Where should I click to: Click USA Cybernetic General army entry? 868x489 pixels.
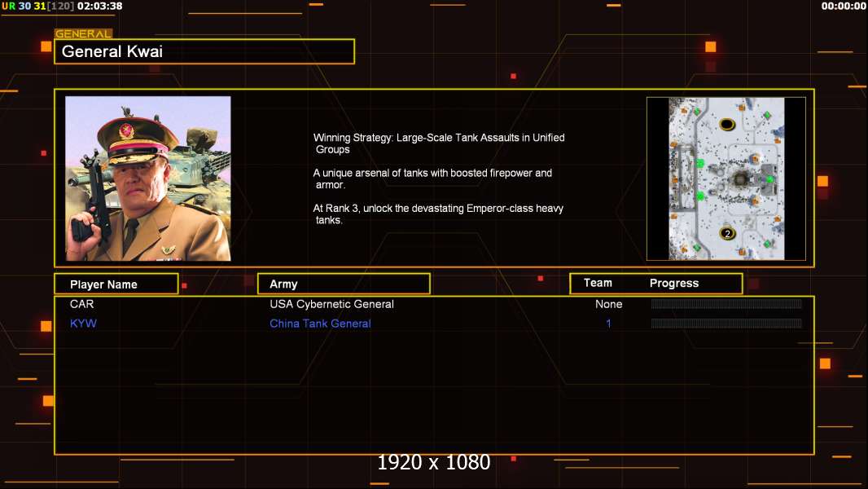[x=331, y=304]
